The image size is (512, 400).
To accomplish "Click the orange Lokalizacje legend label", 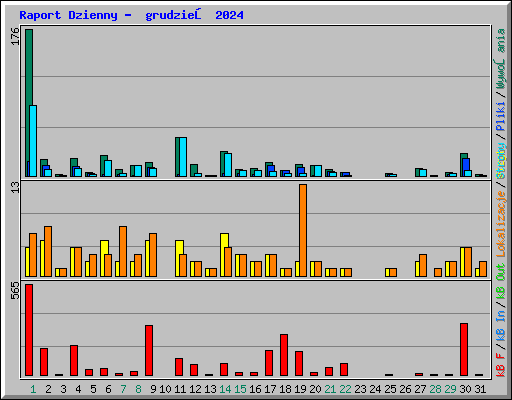I will 501,224.
